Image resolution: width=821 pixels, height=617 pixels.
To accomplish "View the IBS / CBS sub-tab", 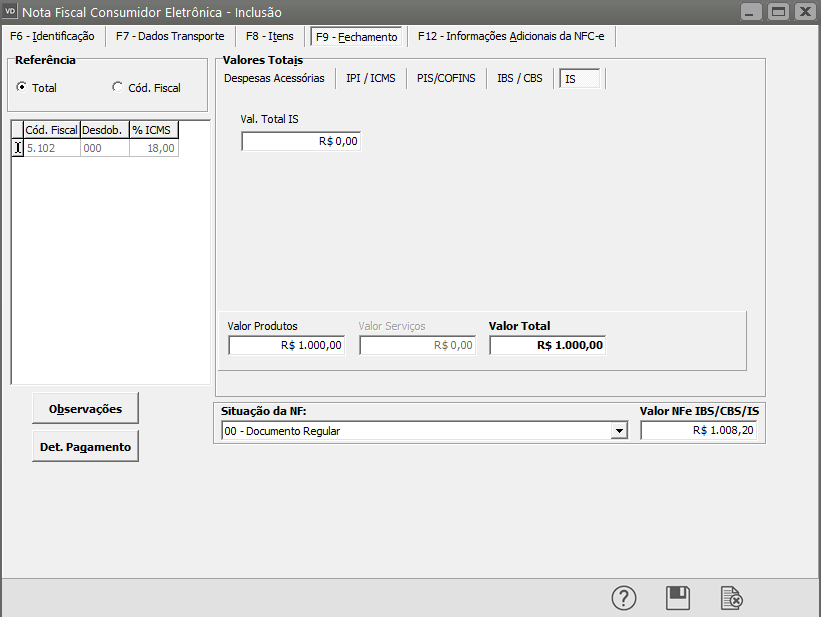I will [520, 78].
